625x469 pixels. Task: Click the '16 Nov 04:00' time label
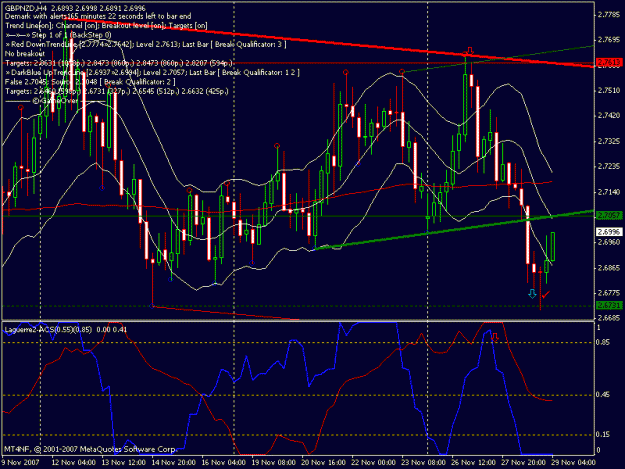click(224, 463)
